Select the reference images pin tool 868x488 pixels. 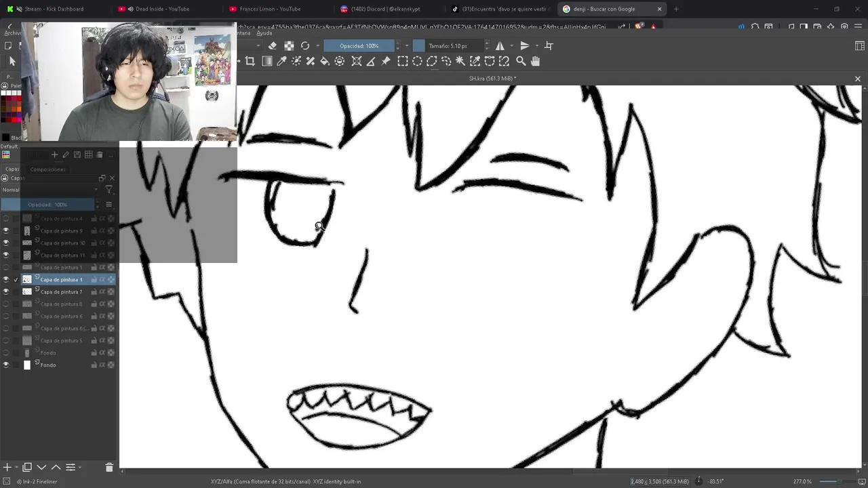[386, 61]
